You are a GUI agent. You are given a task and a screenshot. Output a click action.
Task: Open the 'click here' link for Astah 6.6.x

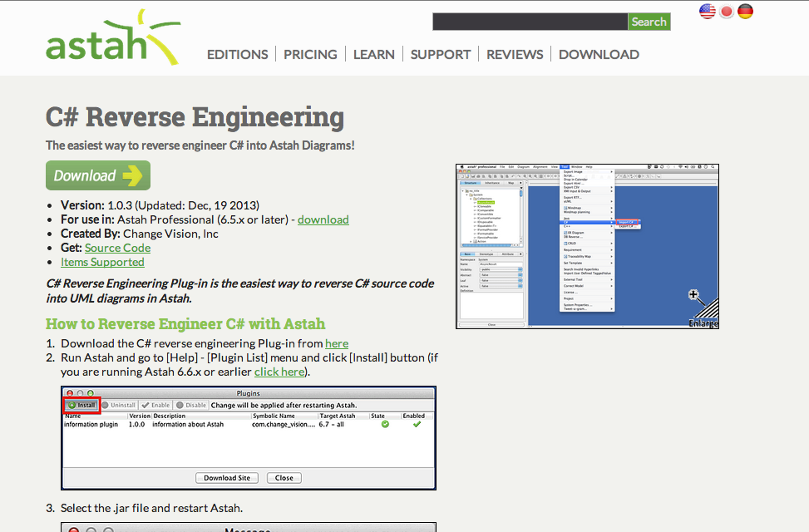[x=279, y=372]
